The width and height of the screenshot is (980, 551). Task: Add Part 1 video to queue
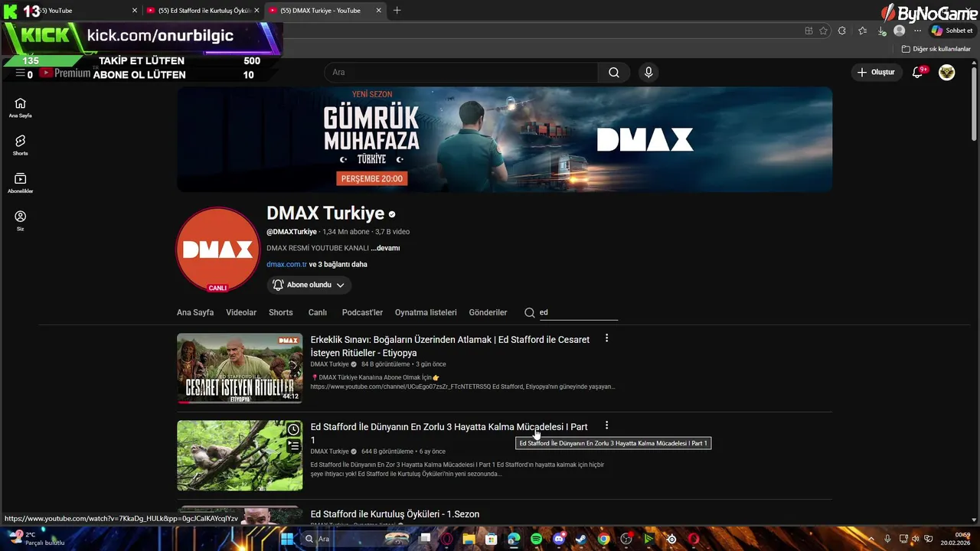(x=293, y=446)
